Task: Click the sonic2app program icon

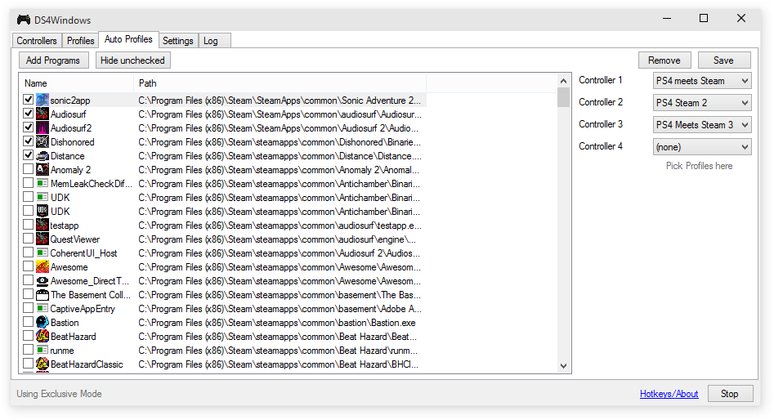Action: [x=42, y=100]
